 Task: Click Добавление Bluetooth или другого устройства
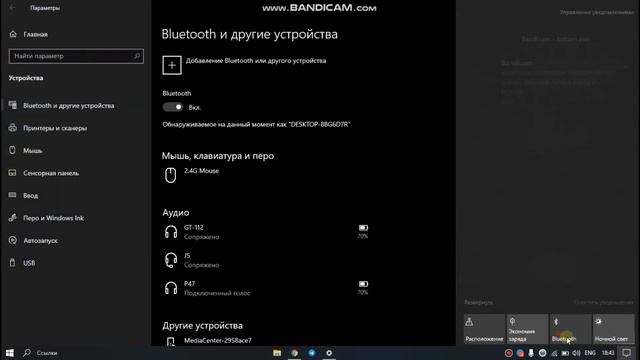(x=256, y=61)
